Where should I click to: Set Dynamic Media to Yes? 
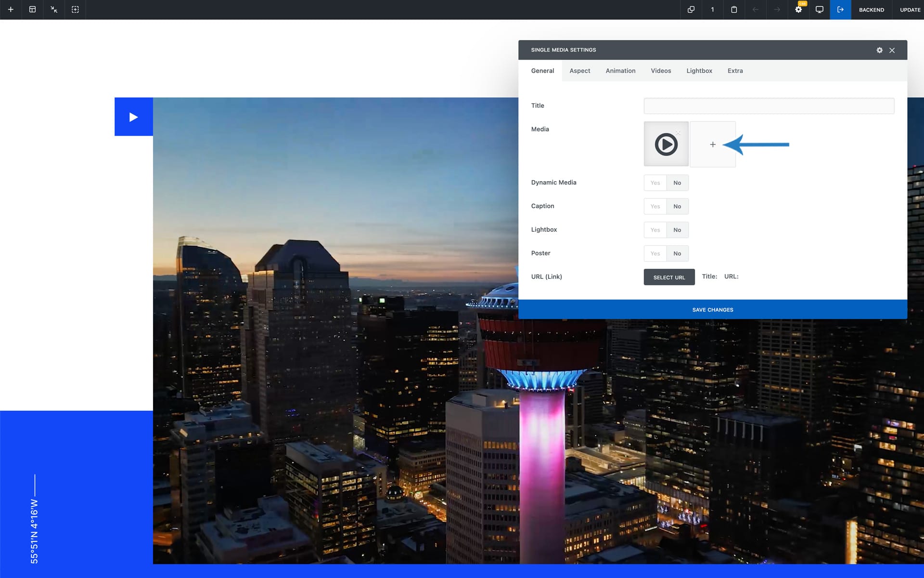[655, 183]
